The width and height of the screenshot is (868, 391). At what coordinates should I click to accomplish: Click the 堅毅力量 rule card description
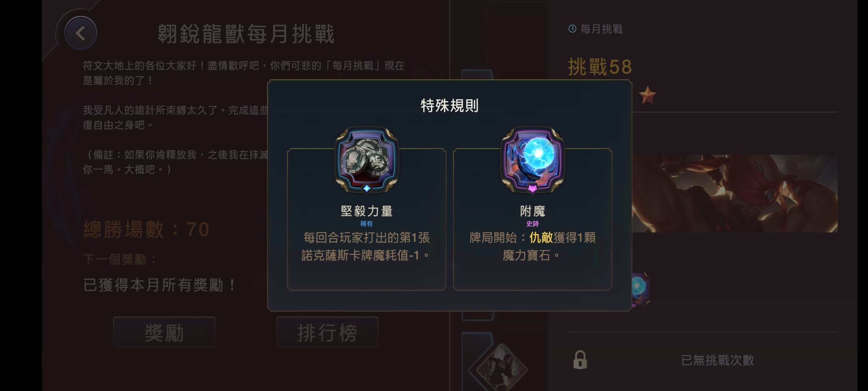366,247
